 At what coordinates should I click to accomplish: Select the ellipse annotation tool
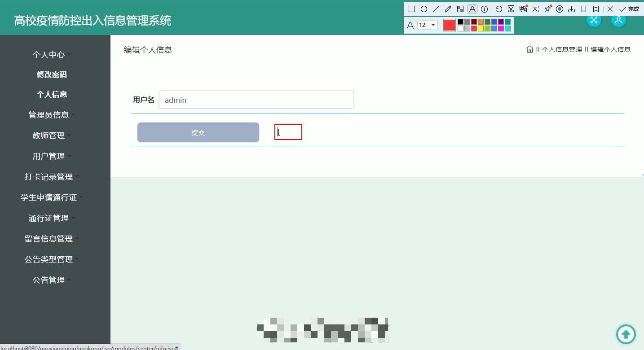pos(424,9)
